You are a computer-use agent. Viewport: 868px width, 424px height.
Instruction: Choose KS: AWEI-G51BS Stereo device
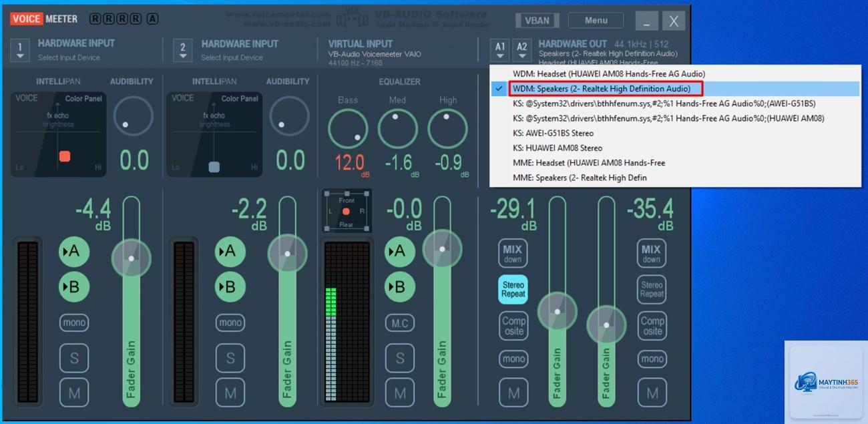[x=676, y=133]
